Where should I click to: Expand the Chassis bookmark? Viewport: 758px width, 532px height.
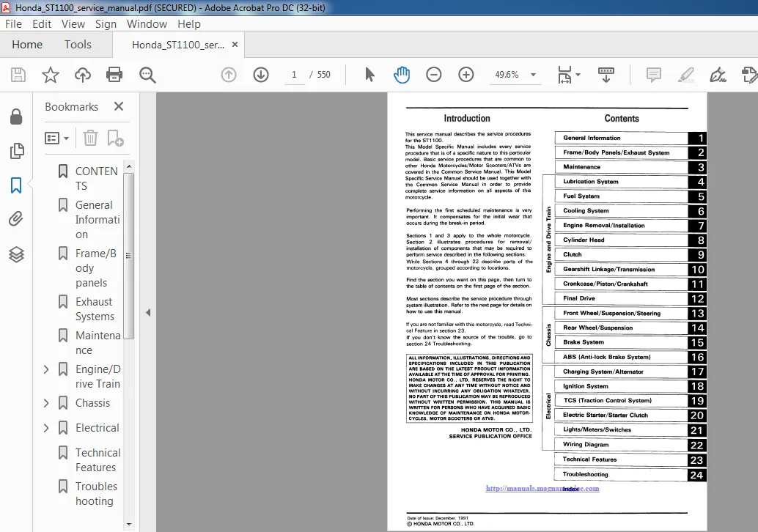46,403
